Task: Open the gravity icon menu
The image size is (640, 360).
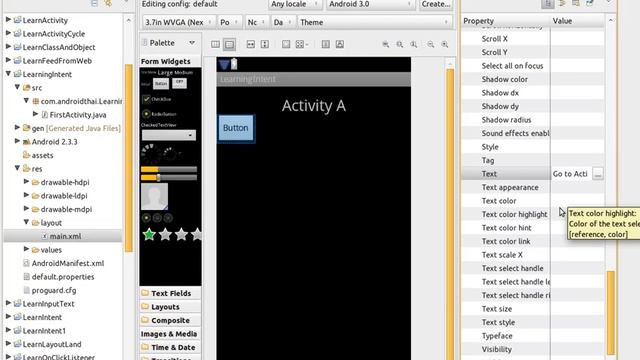Action: pos(302,44)
